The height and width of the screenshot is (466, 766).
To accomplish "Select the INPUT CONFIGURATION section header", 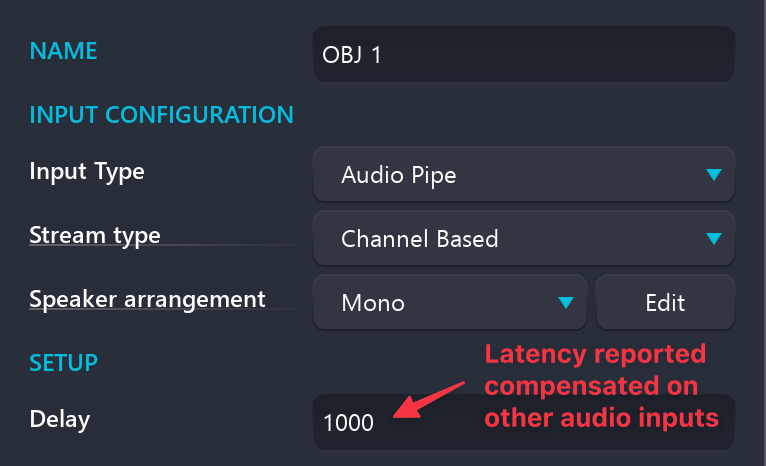I will pyautogui.click(x=161, y=114).
